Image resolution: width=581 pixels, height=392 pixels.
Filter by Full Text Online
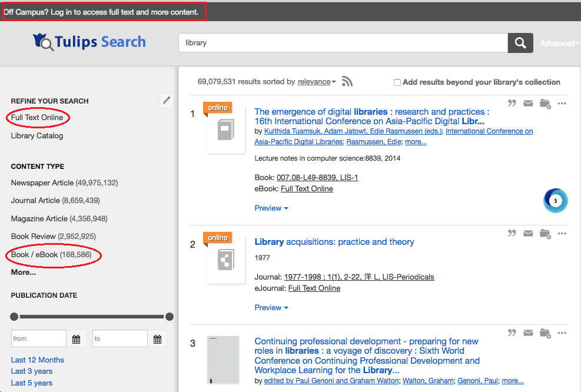click(x=37, y=118)
